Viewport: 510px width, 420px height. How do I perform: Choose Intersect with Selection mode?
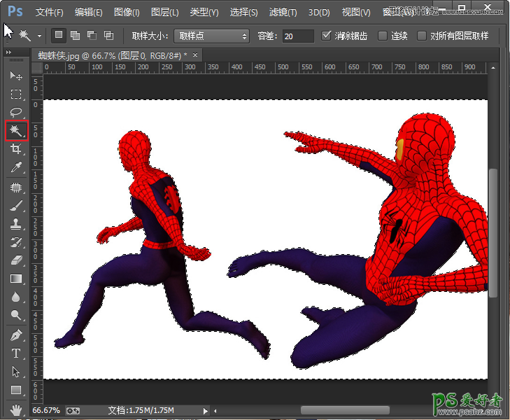click(108, 35)
